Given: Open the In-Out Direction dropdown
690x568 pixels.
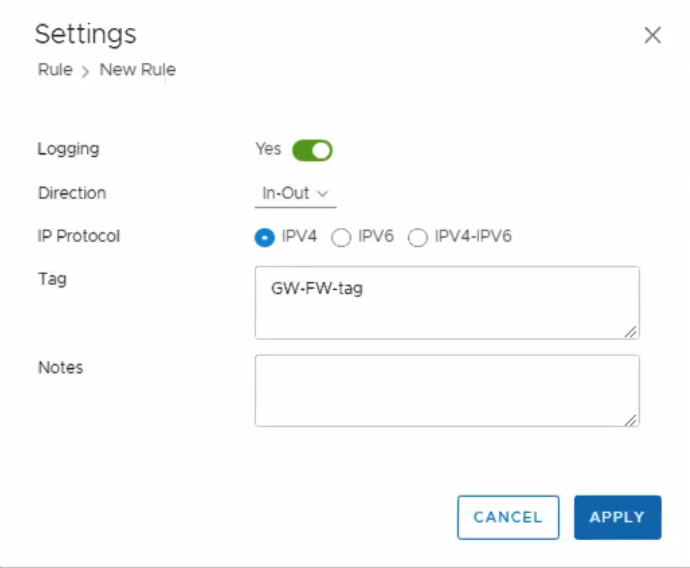Looking at the screenshot, I should click(295, 193).
